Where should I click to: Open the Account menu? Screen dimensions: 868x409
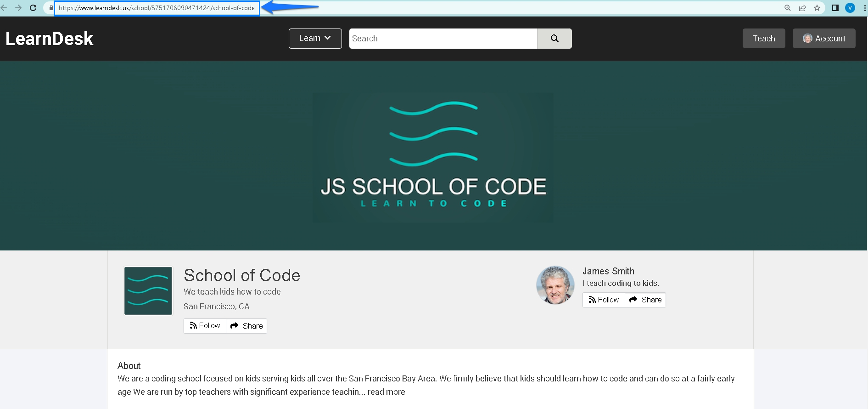tap(824, 39)
